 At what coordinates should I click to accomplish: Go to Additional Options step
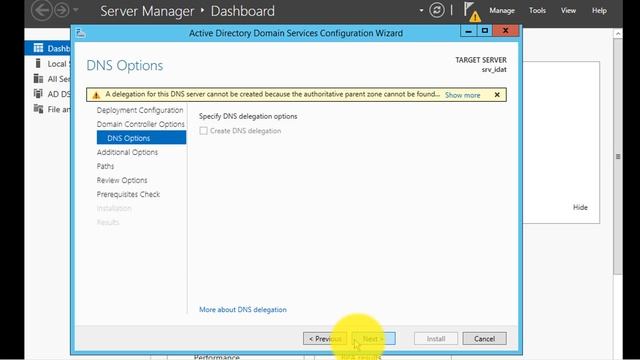coord(127,152)
